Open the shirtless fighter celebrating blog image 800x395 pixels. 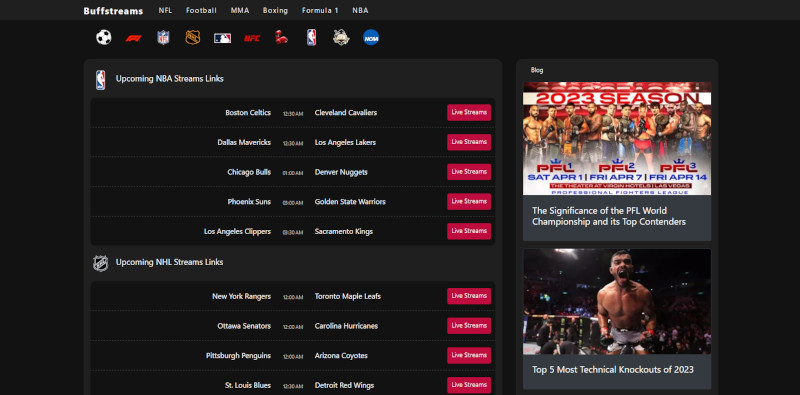[617, 301]
